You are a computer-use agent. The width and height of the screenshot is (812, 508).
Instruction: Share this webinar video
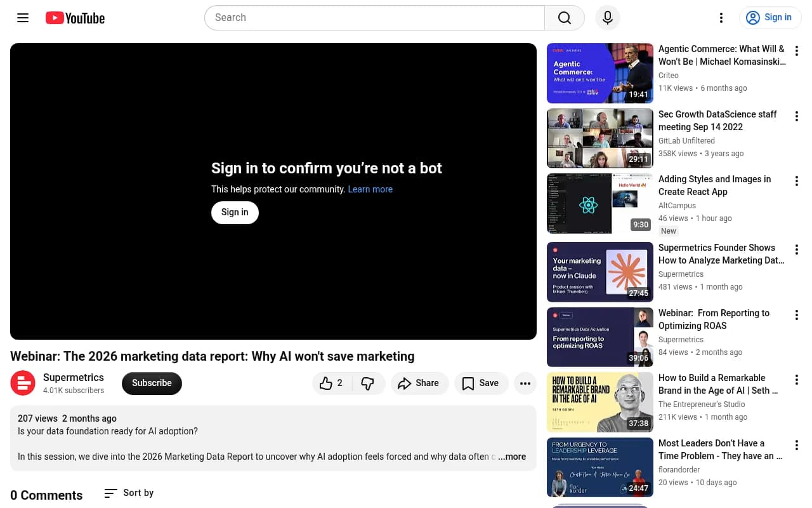419,383
